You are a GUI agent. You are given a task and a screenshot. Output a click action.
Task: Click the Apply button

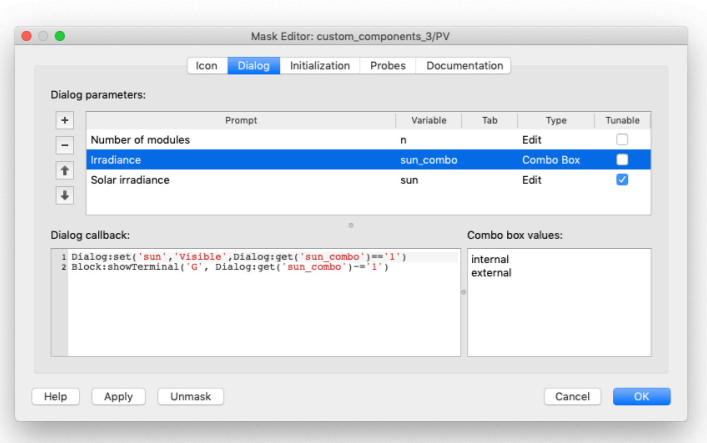tap(118, 396)
